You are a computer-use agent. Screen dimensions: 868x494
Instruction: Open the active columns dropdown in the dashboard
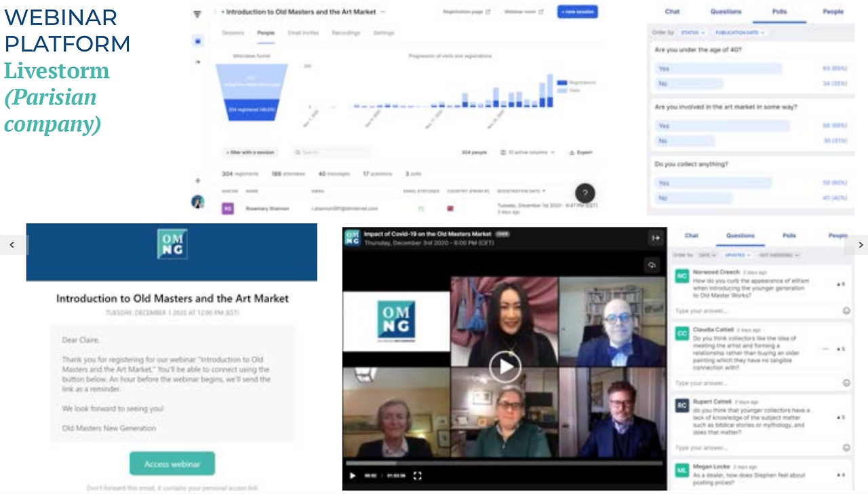pyautogui.click(x=528, y=153)
